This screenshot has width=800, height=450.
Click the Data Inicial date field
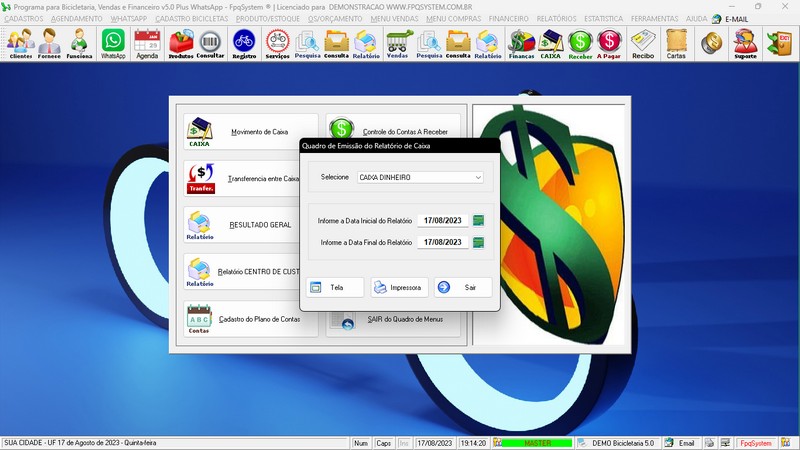pos(442,220)
